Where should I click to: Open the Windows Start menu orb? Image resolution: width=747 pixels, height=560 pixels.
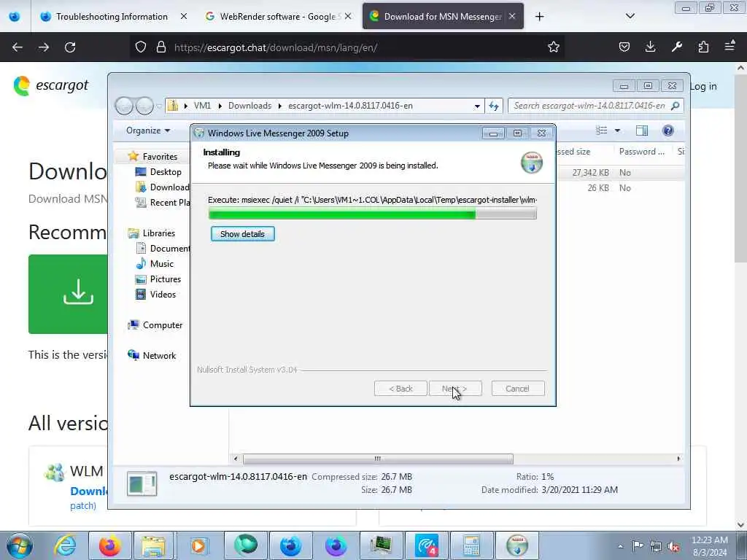[18, 545]
